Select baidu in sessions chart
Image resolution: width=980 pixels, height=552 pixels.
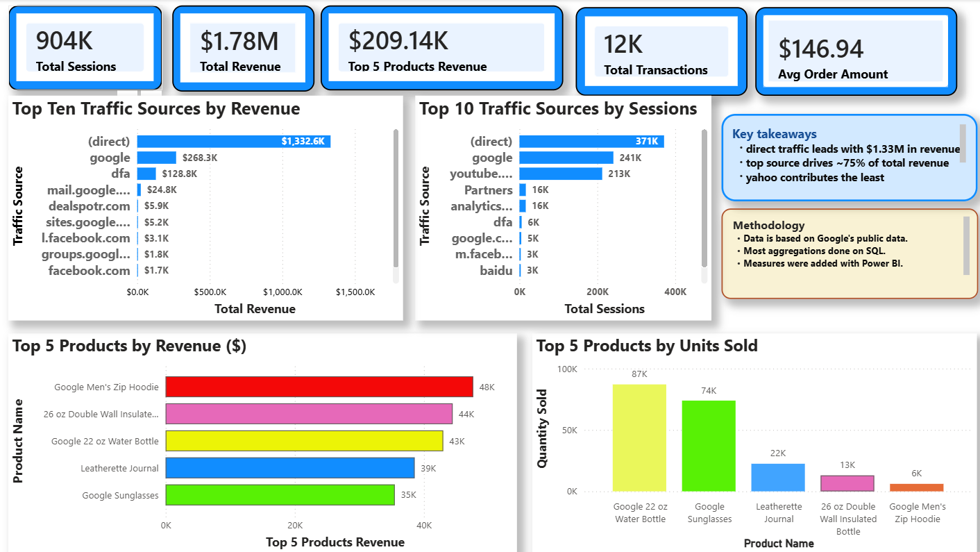(x=496, y=271)
